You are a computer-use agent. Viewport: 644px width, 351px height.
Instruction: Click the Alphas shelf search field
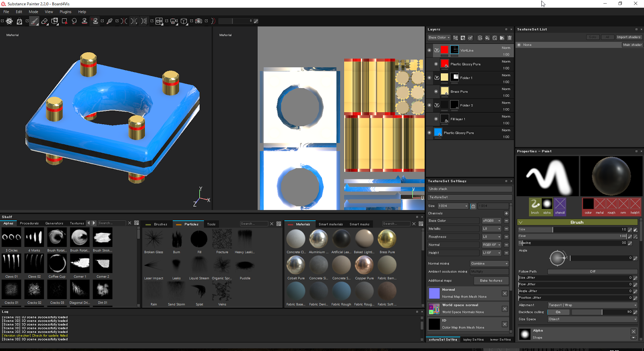tap(111, 223)
